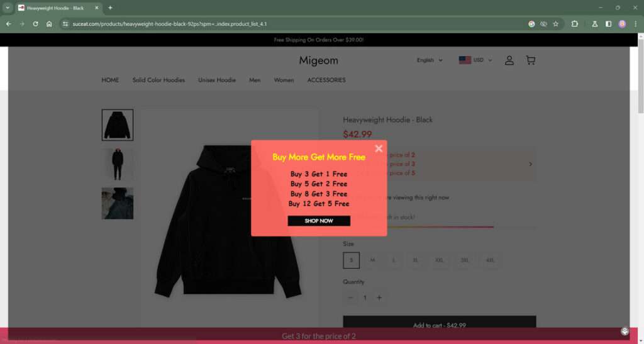644x344 pixels.
Task: Click the Free Shipping On Orders banner
Action: coord(319,40)
